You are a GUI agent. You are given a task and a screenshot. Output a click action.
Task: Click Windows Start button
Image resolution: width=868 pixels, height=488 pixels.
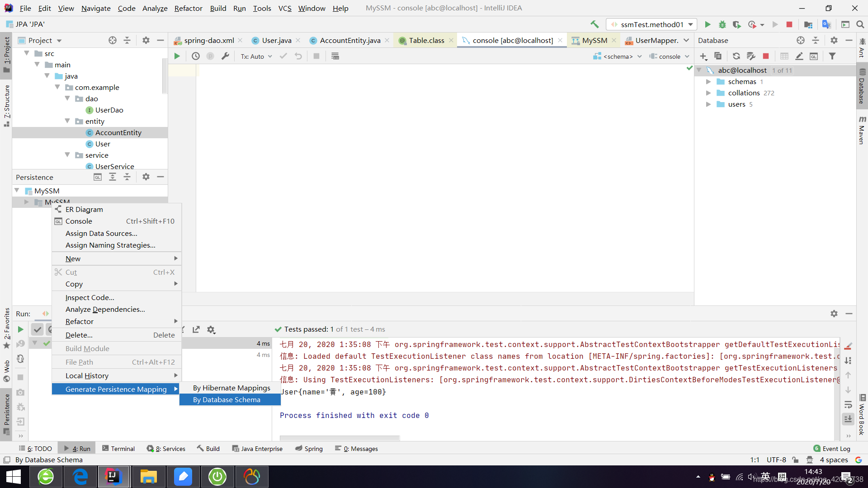coord(14,477)
